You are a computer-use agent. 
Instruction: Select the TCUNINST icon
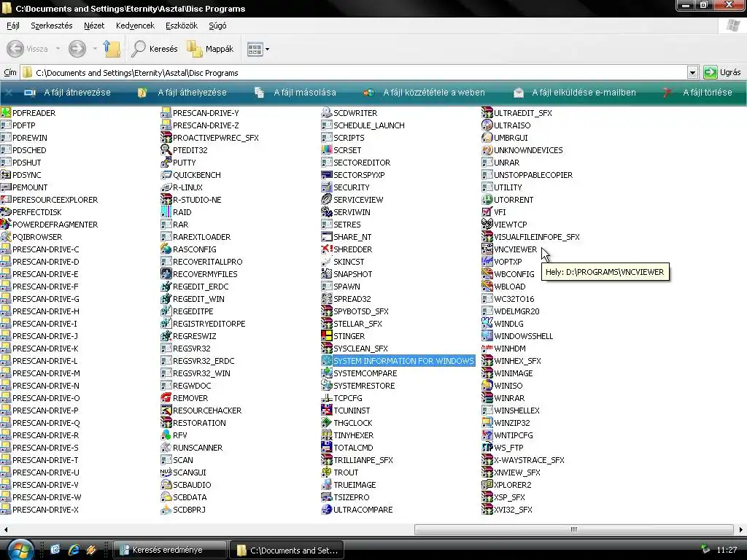pos(326,410)
